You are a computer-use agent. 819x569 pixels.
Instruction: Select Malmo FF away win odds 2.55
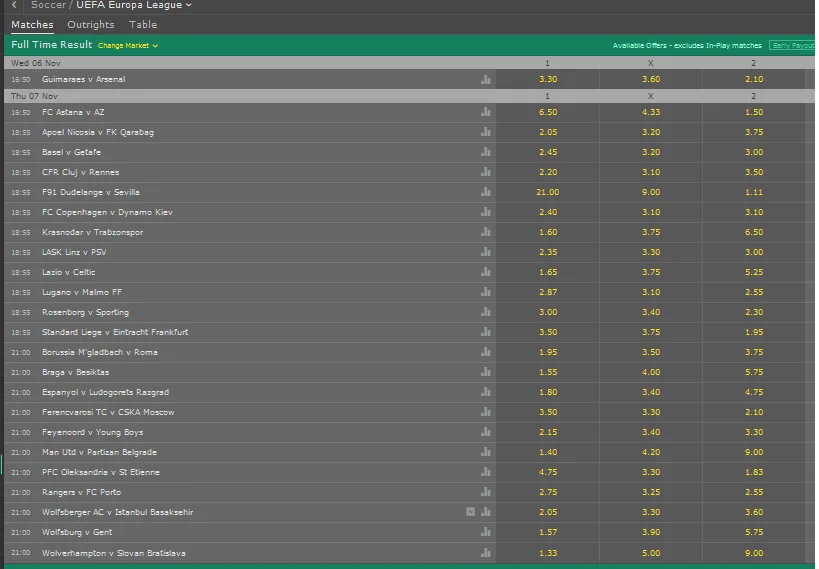click(754, 292)
